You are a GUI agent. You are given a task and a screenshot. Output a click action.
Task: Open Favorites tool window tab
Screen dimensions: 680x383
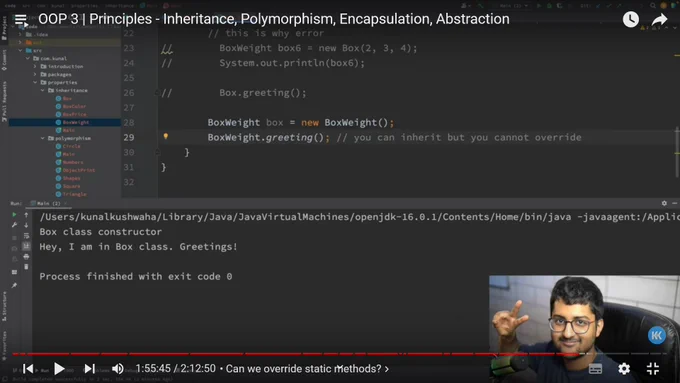point(4,345)
